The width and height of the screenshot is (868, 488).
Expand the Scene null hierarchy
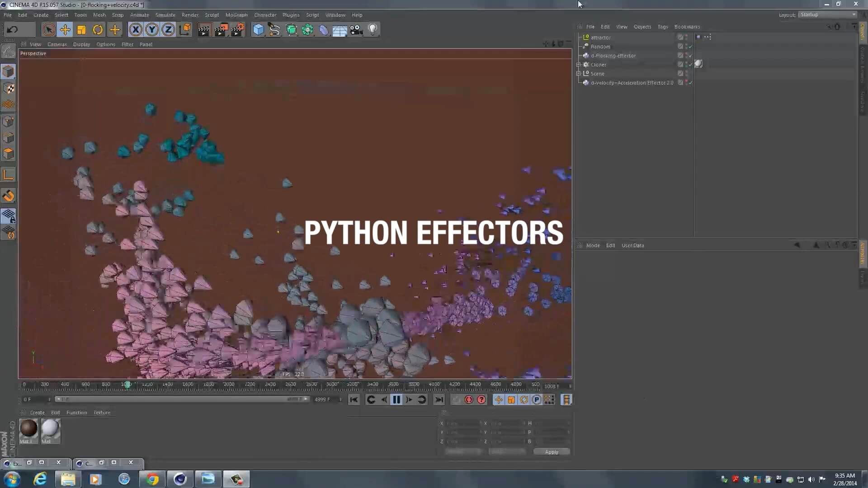coord(578,74)
